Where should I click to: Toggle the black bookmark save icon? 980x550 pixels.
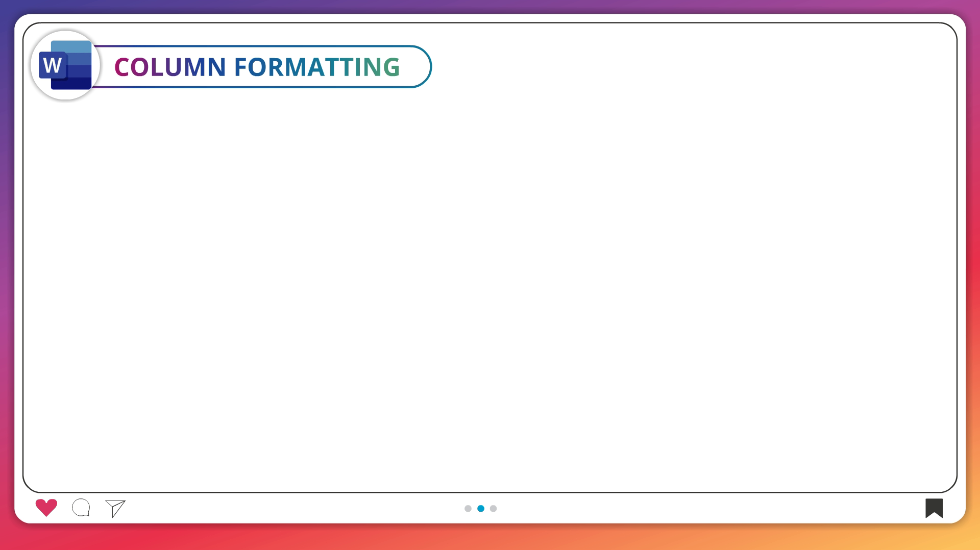coord(934,508)
